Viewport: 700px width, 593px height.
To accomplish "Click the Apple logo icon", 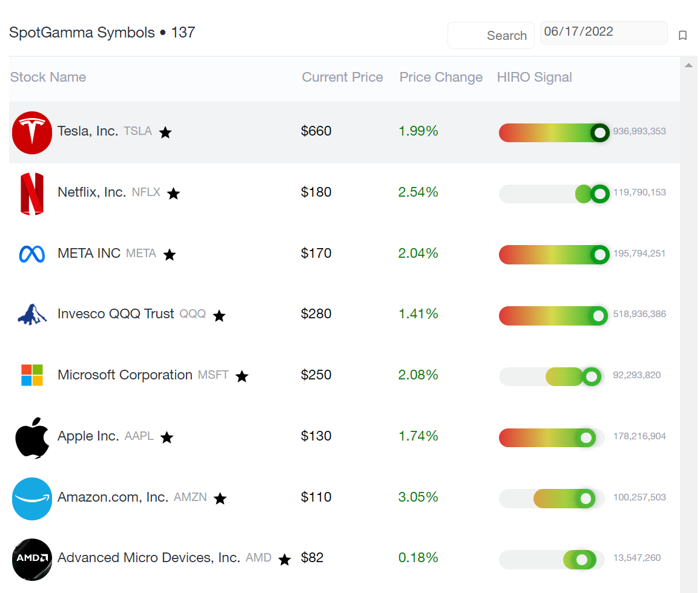I will point(32,437).
